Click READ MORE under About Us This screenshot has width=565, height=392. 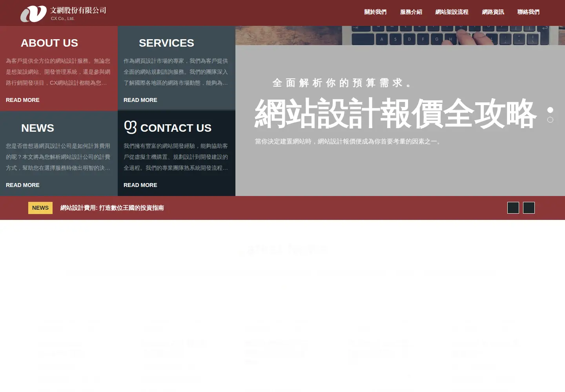[23, 100]
